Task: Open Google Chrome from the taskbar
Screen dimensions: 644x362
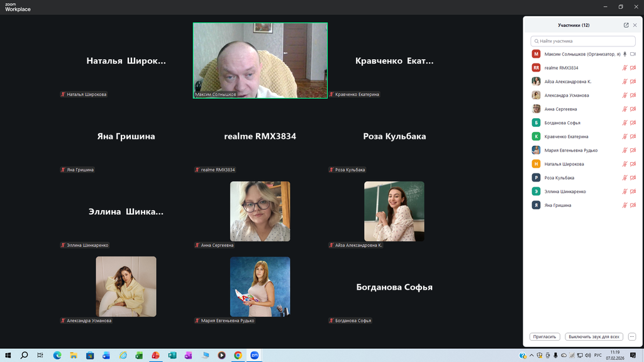Action: (238, 355)
